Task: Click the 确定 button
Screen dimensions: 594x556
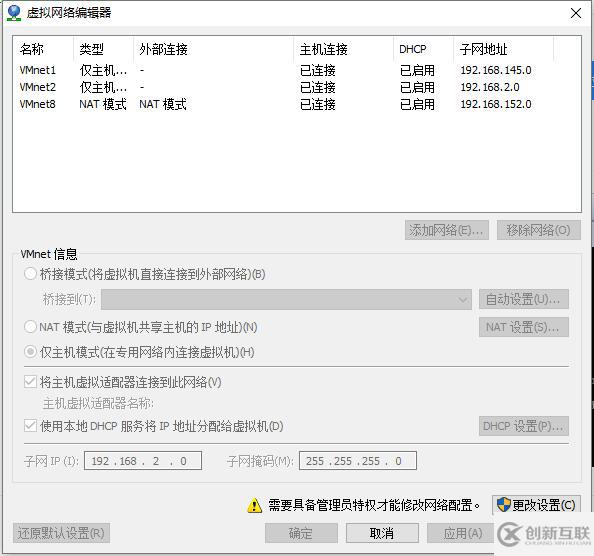Action: click(x=301, y=533)
